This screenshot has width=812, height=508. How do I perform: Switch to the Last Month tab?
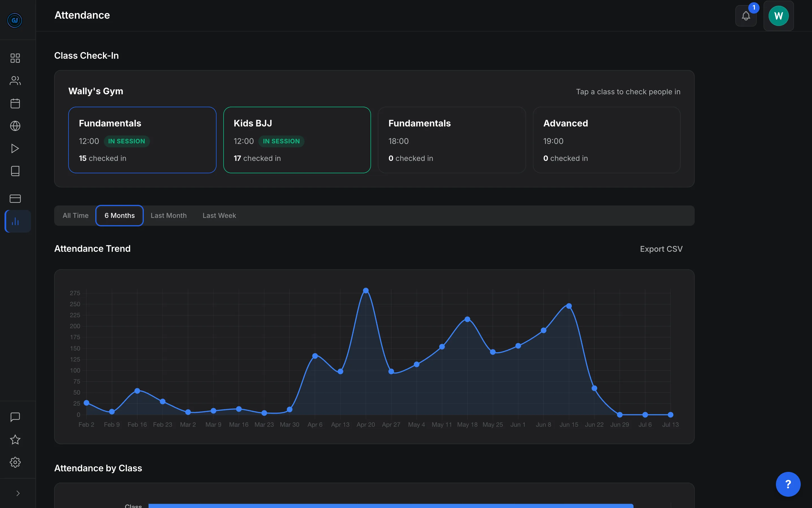click(x=168, y=215)
